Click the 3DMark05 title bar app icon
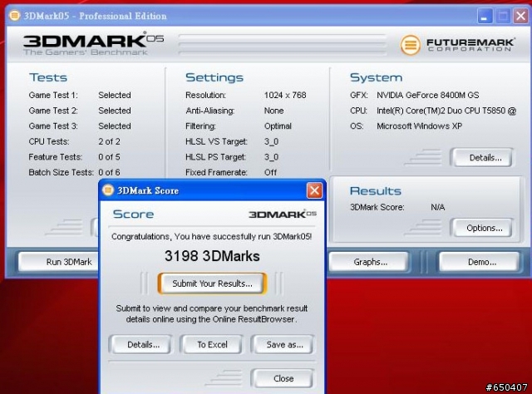 point(15,16)
